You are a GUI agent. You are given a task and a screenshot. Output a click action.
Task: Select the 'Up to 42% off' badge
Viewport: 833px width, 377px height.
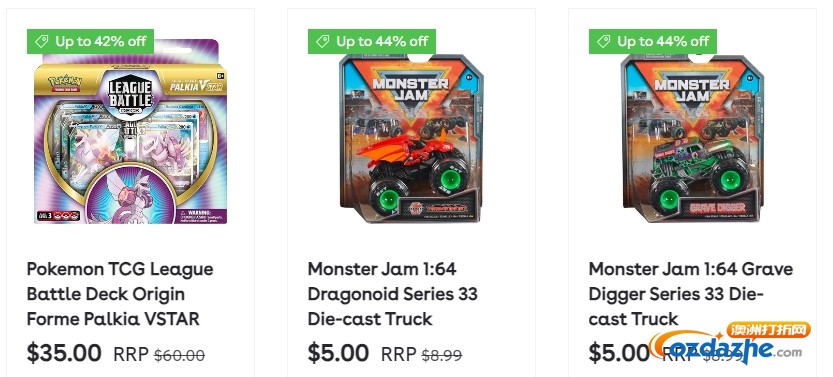tap(90, 41)
